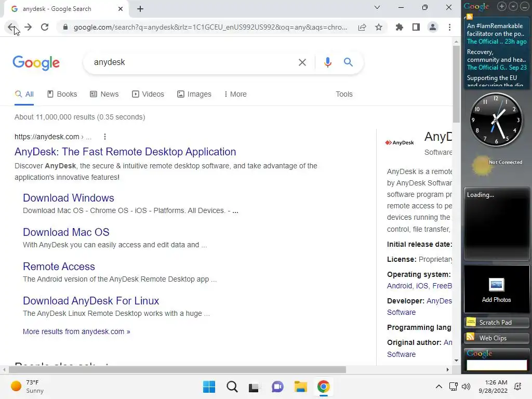Switch to the Images tab

tap(194, 94)
